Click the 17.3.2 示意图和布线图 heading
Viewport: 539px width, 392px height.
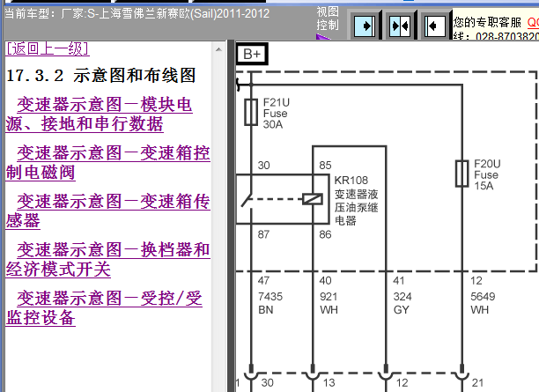coord(101,75)
